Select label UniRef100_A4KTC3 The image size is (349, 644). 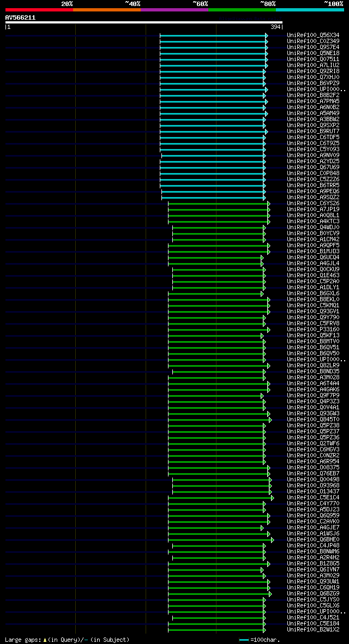point(313,222)
